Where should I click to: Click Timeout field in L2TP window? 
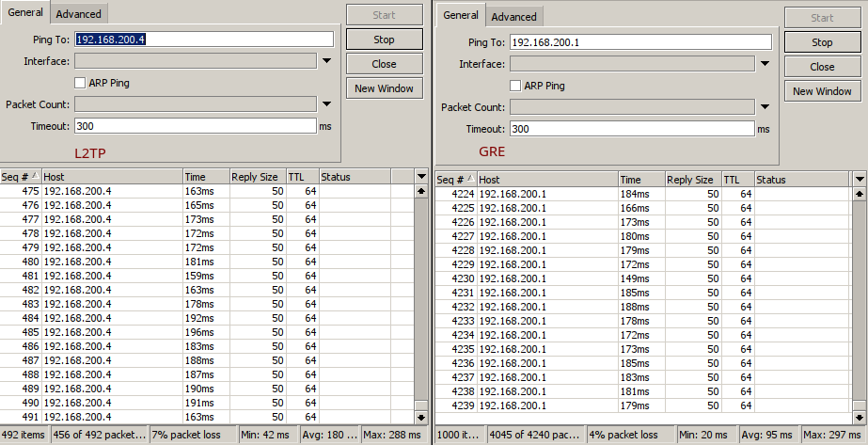pyautogui.click(x=196, y=126)
